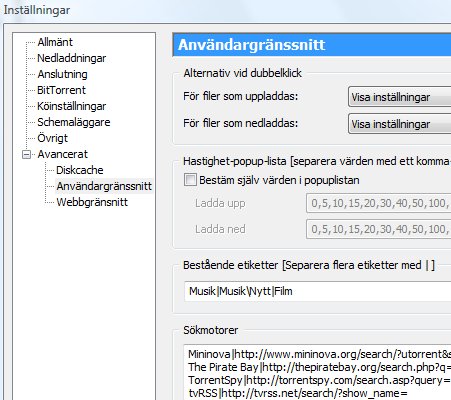Collapse the Avancerat tree branch

tap(26, 154)
